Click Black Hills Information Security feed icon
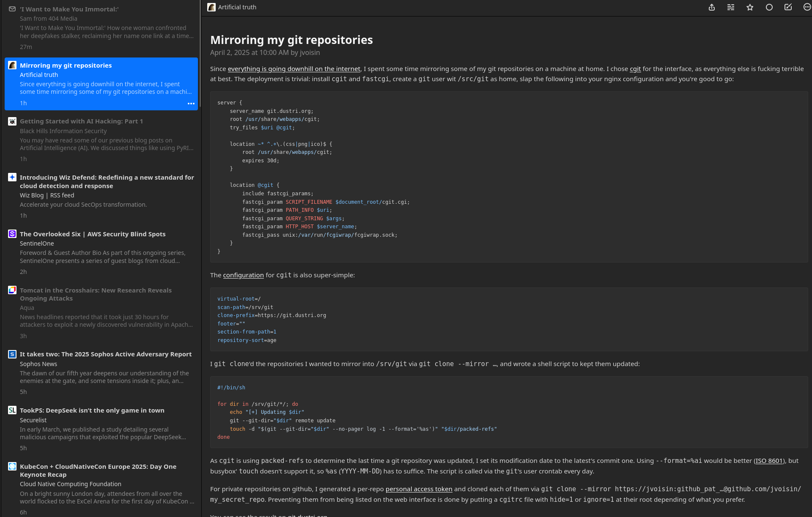Screen dimensions: 812x517 click(x=12, y=121)
